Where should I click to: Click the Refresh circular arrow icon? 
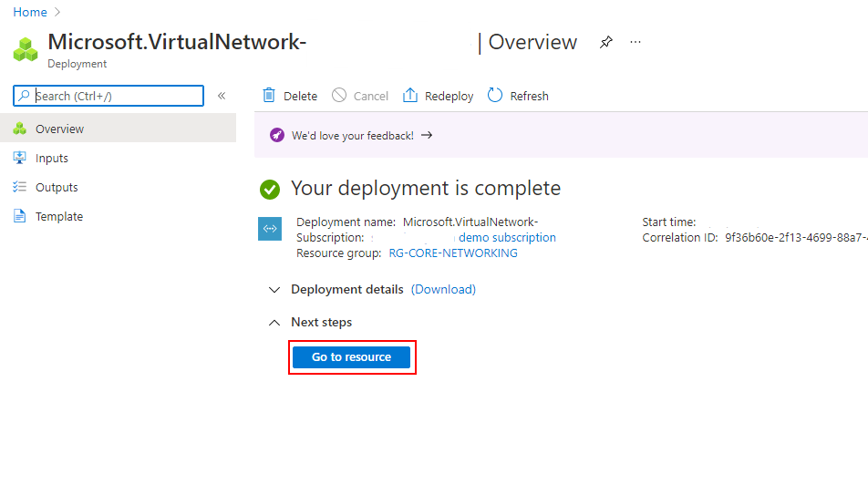(x=495, y=96)
